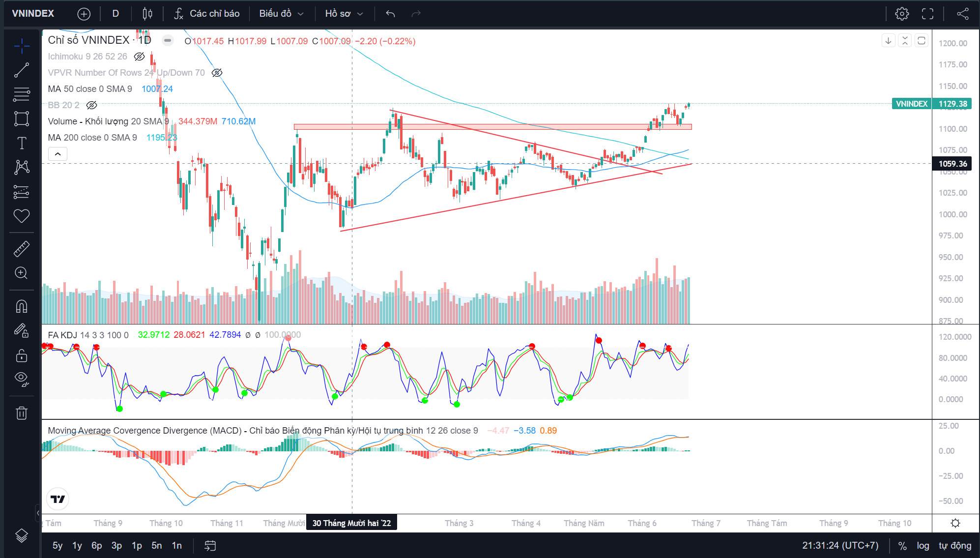Click the FA KDJ indicator title
This screenshot has width=980, height=558.
pos(62,335)
